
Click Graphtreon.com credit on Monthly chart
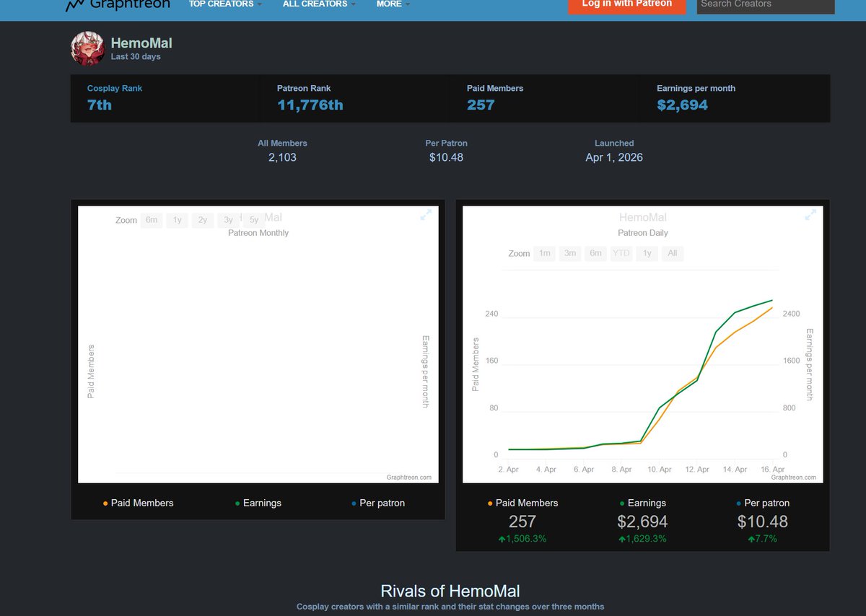pyautogui.click(x=408, y=477)
